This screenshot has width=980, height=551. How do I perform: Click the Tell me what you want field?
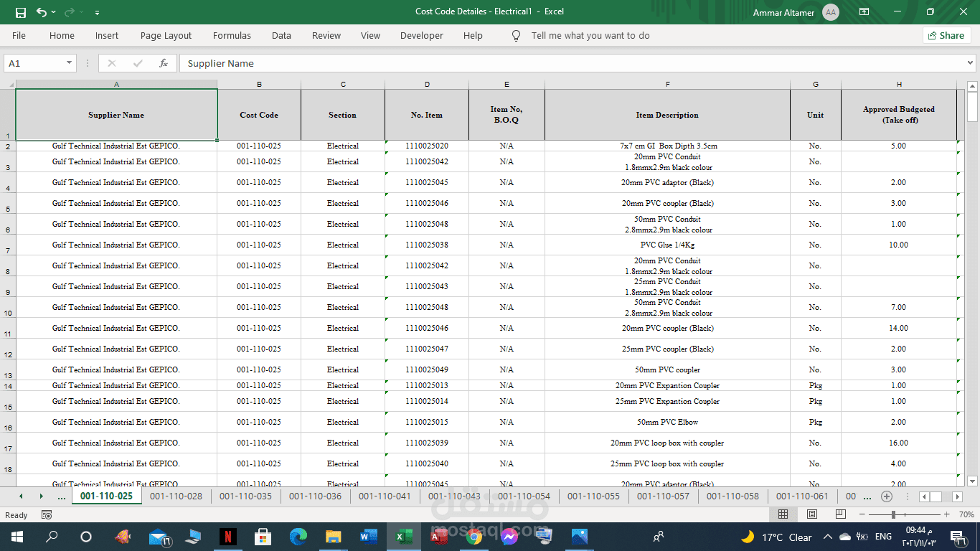point(590,35)
